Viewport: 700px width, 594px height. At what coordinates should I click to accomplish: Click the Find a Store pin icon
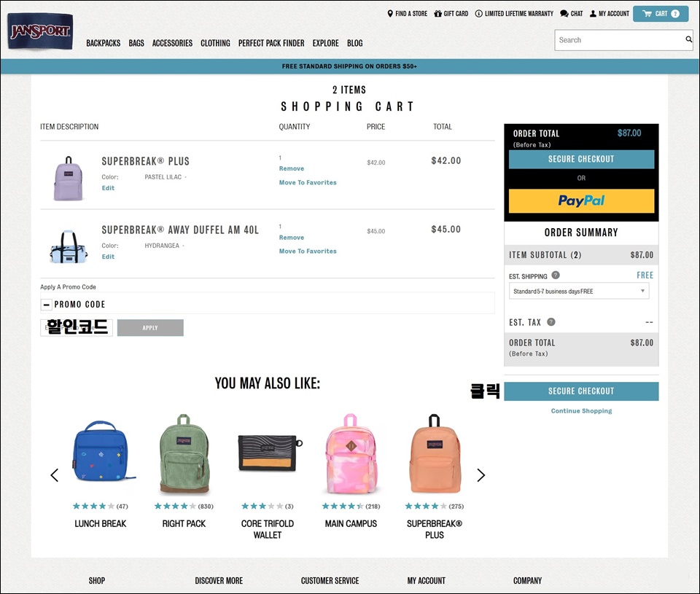390,13
